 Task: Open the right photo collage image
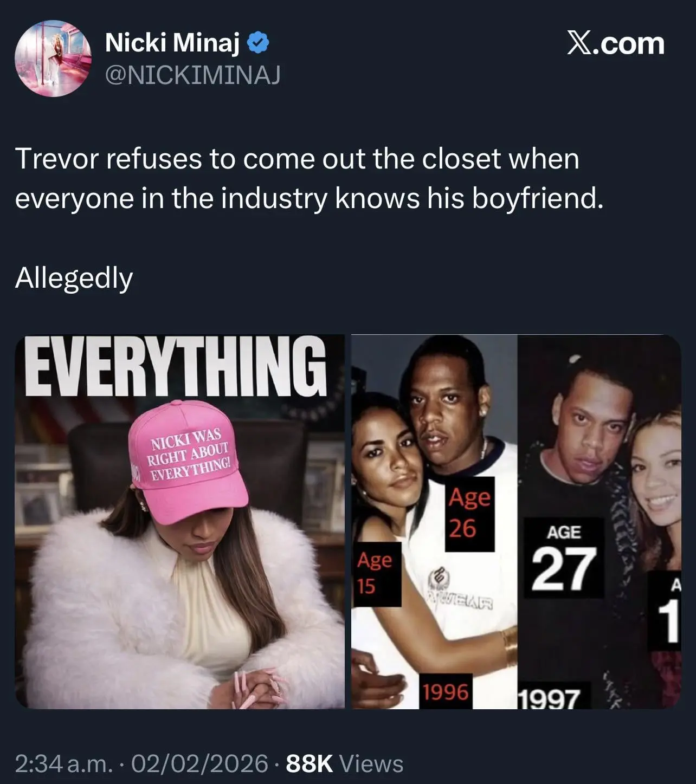[516, 522]
